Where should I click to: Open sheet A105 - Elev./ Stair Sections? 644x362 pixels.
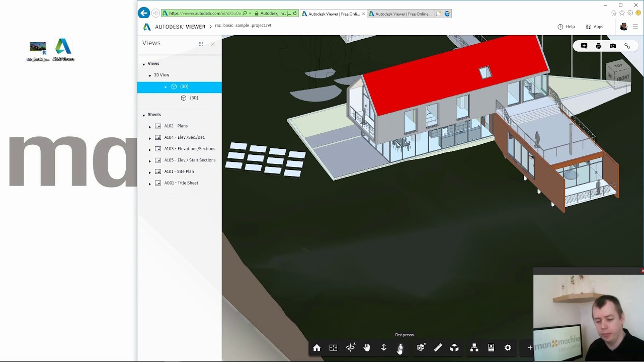tap(190, 160)
